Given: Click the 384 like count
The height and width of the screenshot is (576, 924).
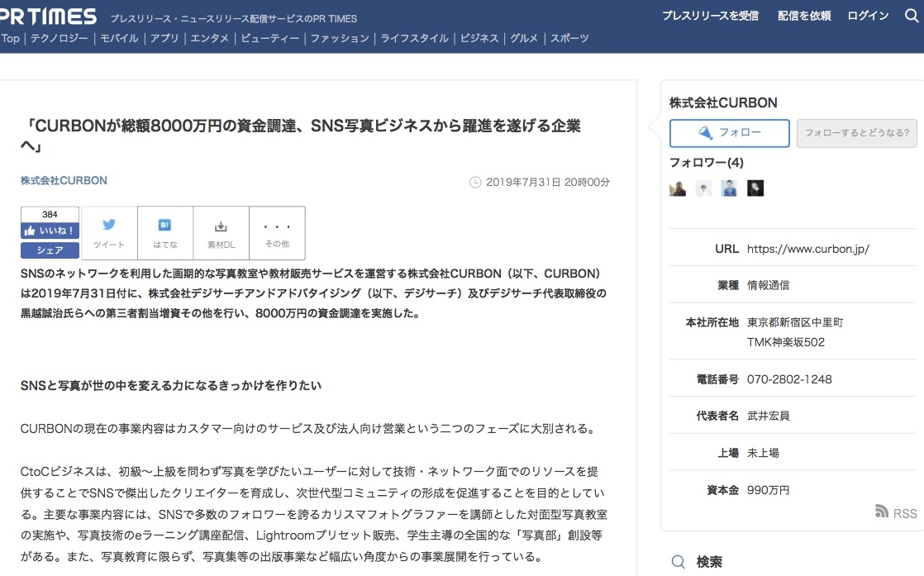Looking at the screenshot, I should pos(50,214).
